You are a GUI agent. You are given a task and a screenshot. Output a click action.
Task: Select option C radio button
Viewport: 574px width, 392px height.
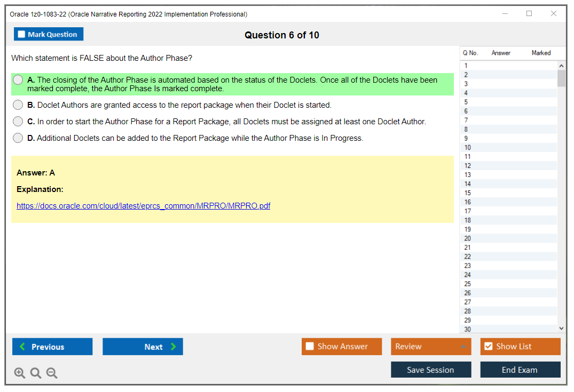pos(18,122)
